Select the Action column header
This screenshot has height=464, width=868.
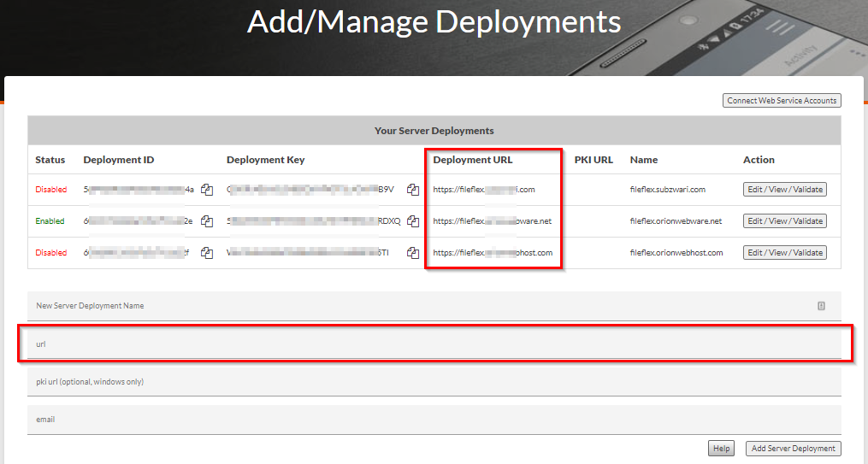tap(759, 160)
